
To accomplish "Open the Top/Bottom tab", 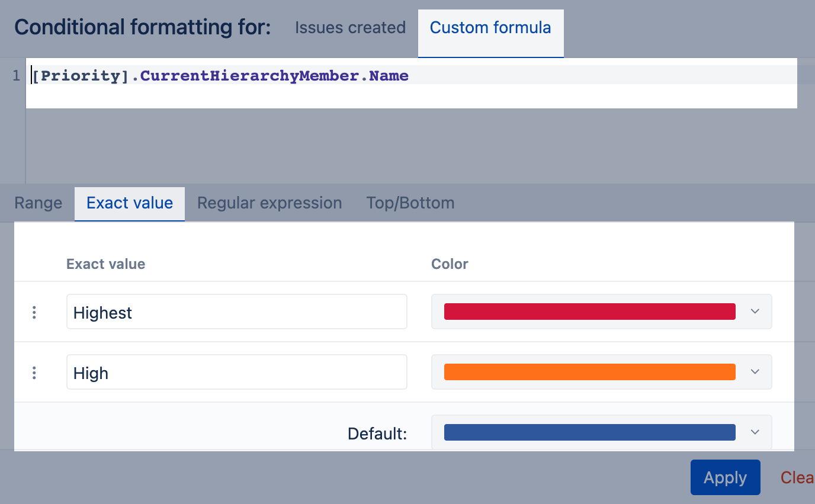I will pyautogui.click(x=410, y=203).
